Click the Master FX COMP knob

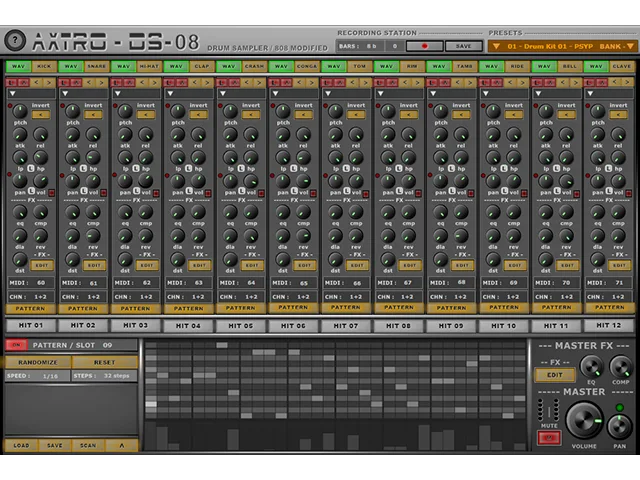(x=620, y=367)
